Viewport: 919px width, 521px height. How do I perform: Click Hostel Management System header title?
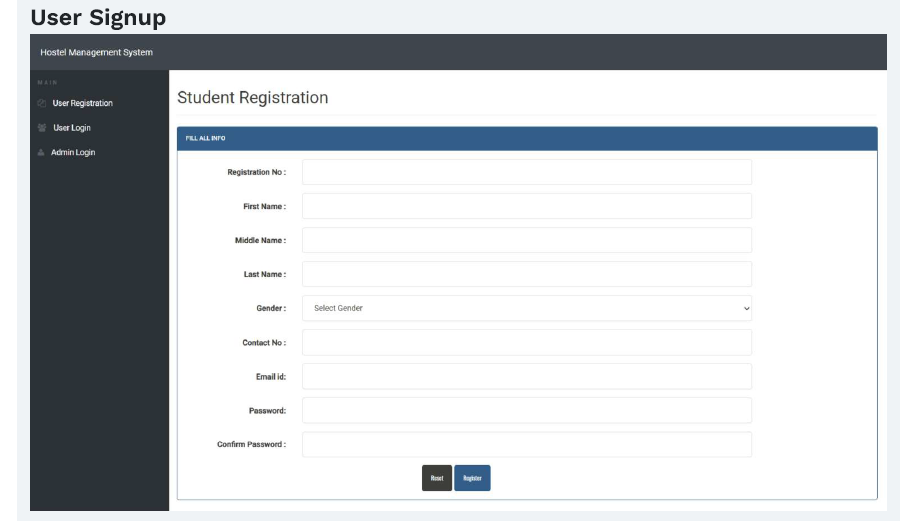[97, 52]
